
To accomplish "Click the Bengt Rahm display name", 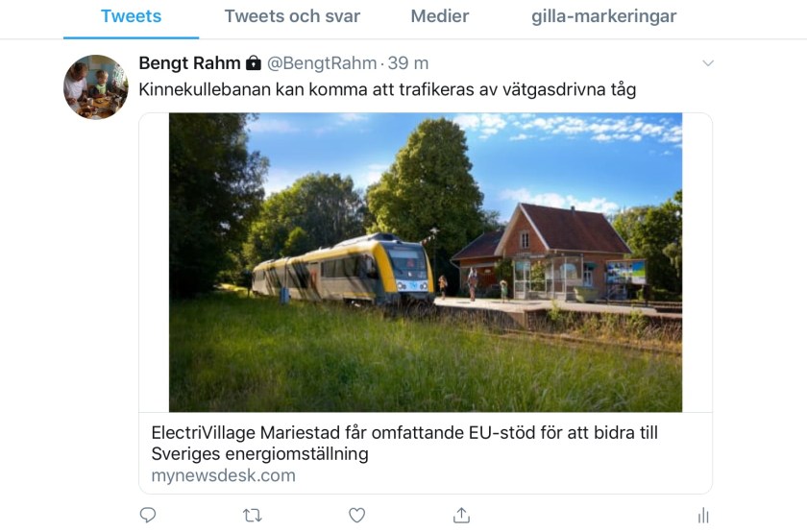I will click(x=189, y=63).
